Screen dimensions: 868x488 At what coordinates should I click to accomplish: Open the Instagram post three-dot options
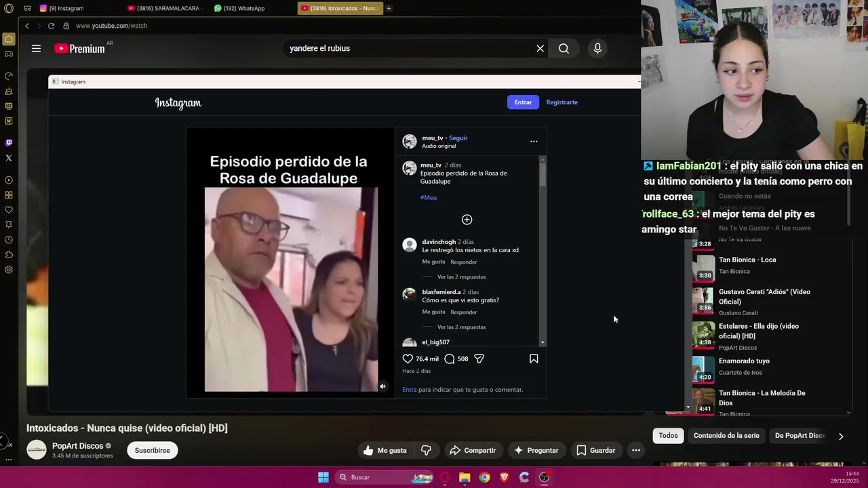pos(534,142)
